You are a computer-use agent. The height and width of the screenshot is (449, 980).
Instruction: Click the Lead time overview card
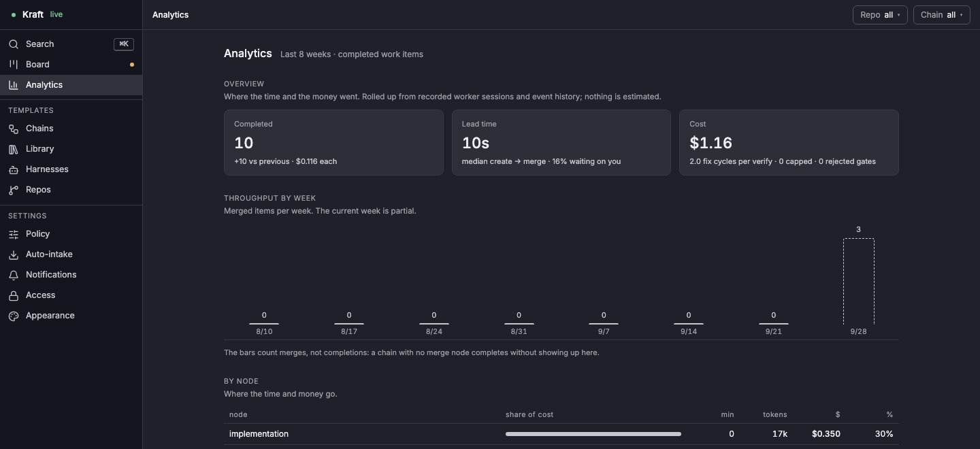(561, 143)
